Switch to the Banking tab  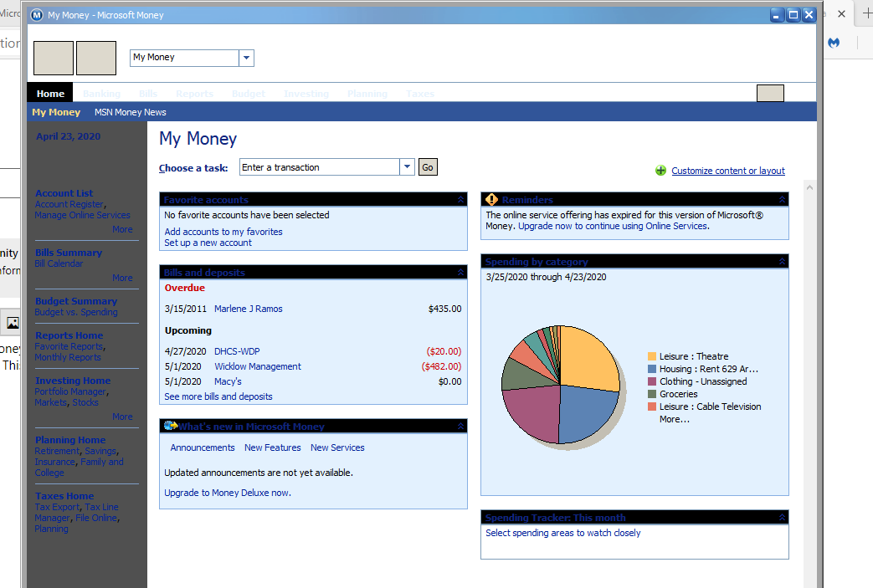click(x=101, y=94)
